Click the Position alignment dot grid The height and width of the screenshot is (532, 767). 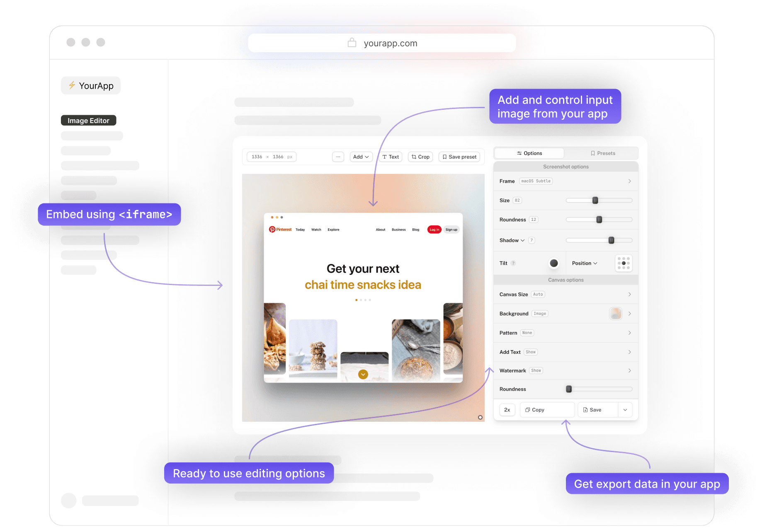tap(624, 263)
